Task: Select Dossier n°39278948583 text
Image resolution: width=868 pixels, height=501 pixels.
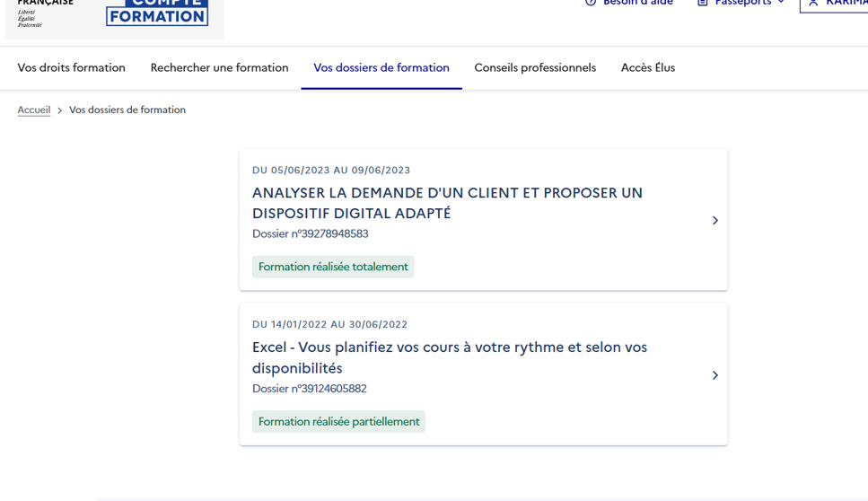Action: pyautogui.click(x=310, y=233)
